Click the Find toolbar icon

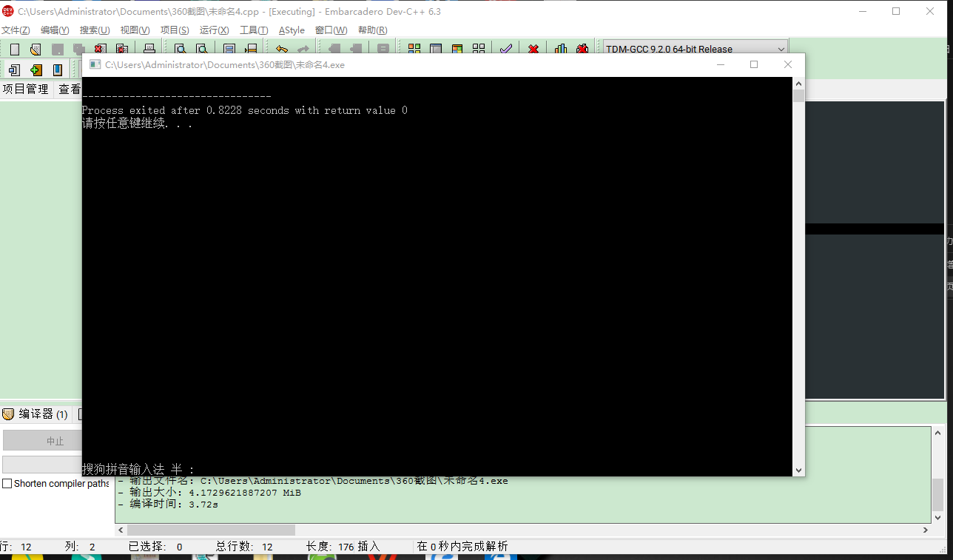click(x=180, y=50)
